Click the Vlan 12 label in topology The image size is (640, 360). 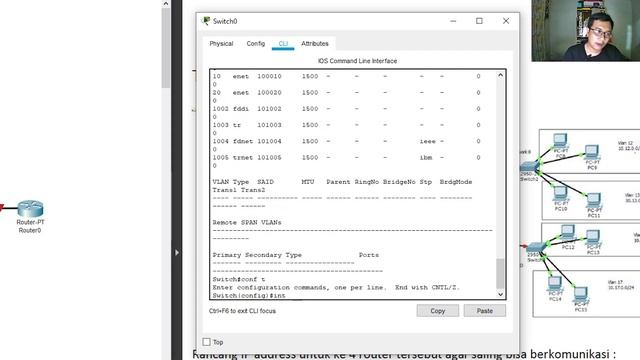coord(625,143)
